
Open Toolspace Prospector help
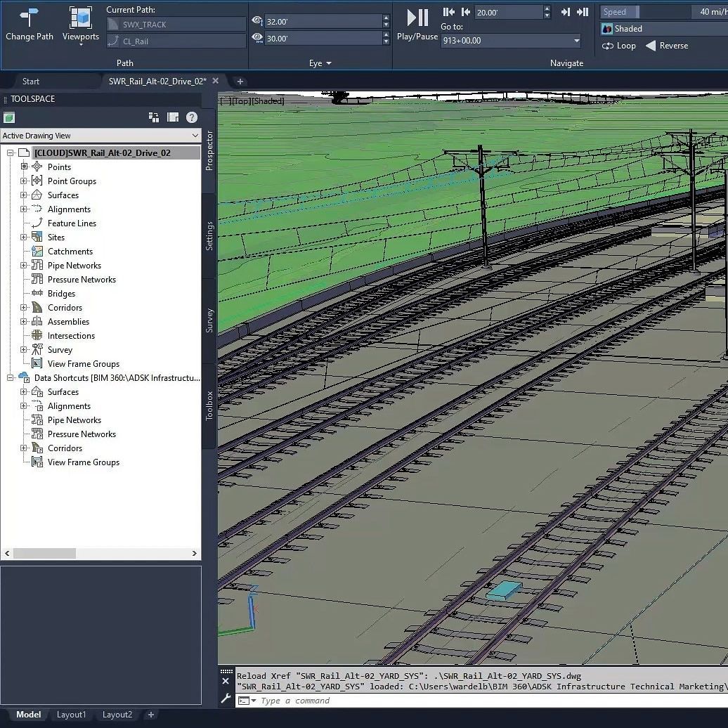191,117
